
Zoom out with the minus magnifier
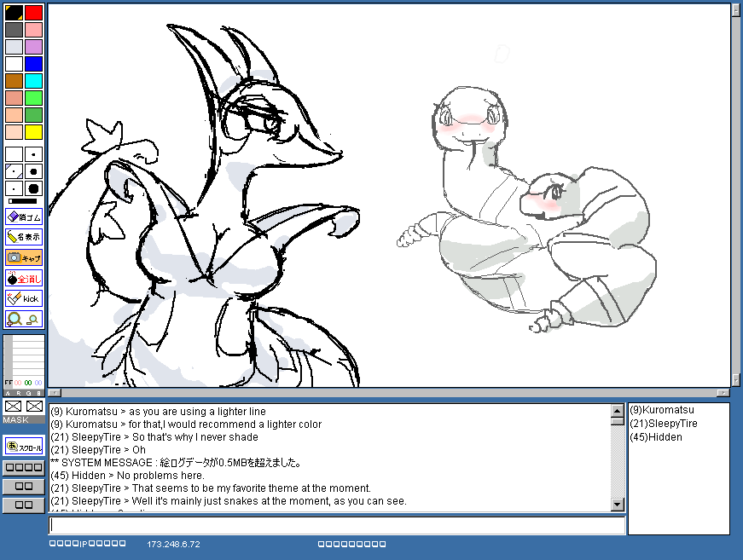(32, 320)
